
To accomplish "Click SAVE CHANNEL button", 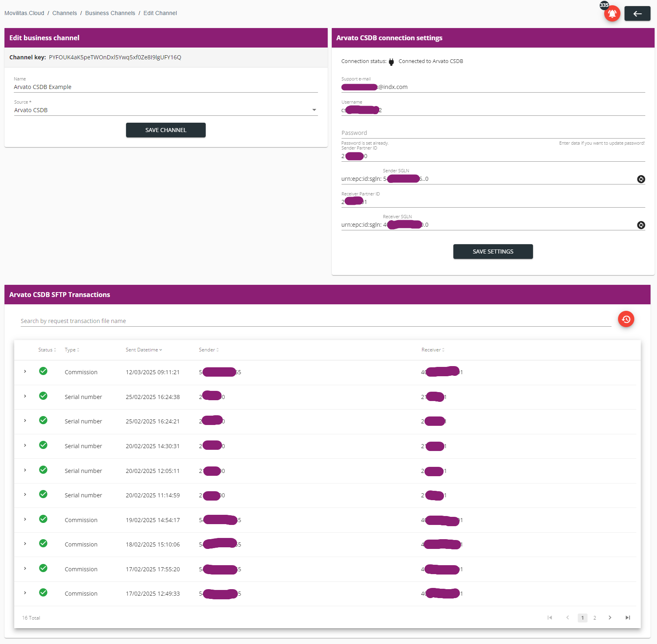I will click(166, 130).
